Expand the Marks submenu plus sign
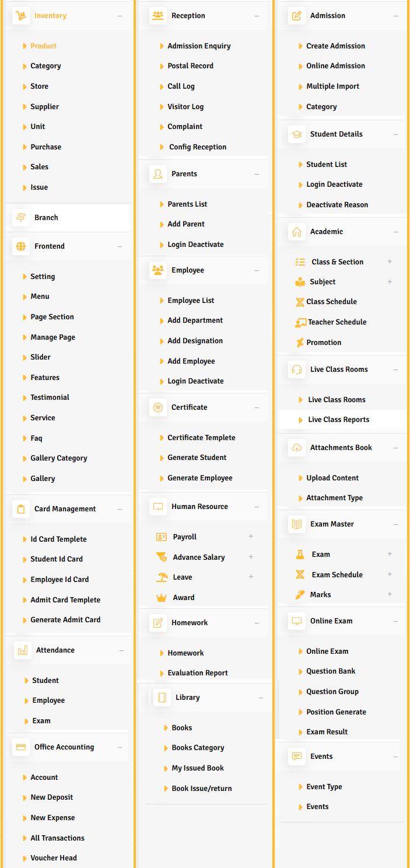The image size is (410, 868). (x=390, y=594)
